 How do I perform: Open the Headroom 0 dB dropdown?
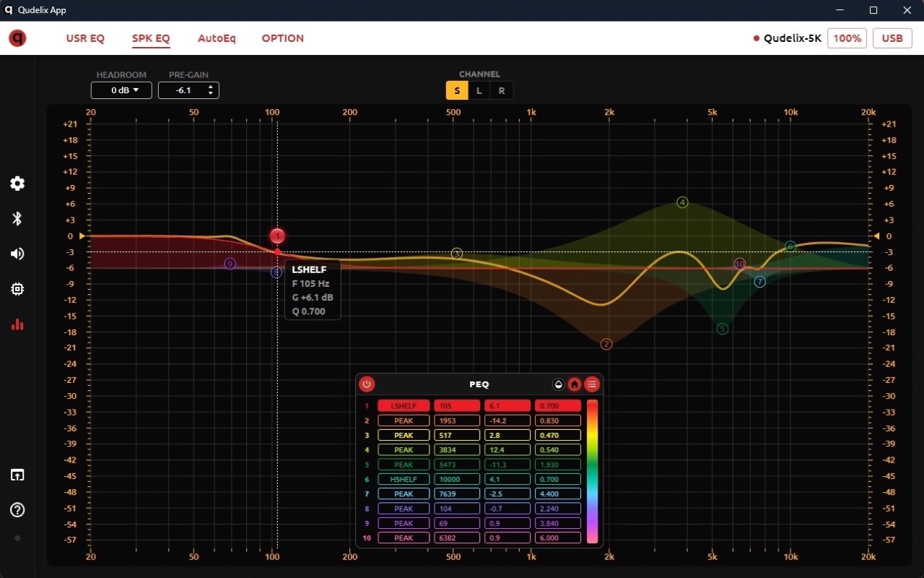121,90
